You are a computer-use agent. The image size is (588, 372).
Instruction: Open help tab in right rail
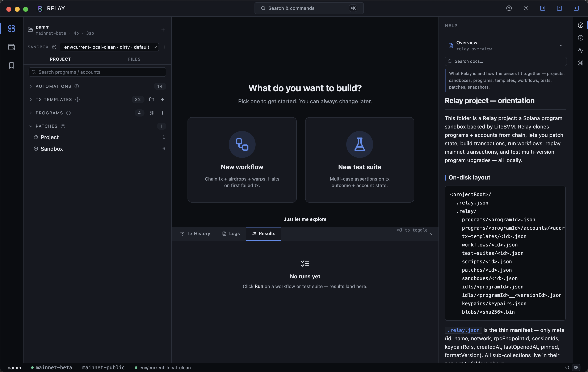(x=581, y=25)
